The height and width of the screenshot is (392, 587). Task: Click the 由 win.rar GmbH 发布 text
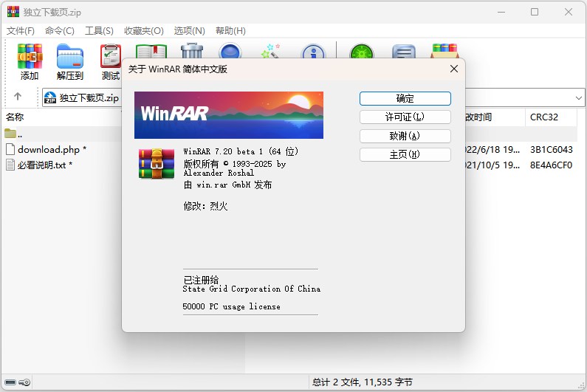(x=227, y=185)
